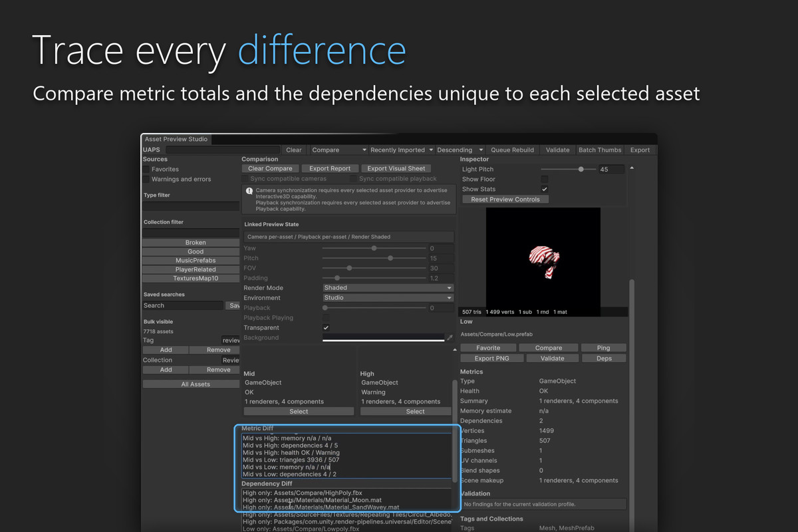Click the Saved searches Search field
Screen dimensions: 798x532
coord(183,306)
